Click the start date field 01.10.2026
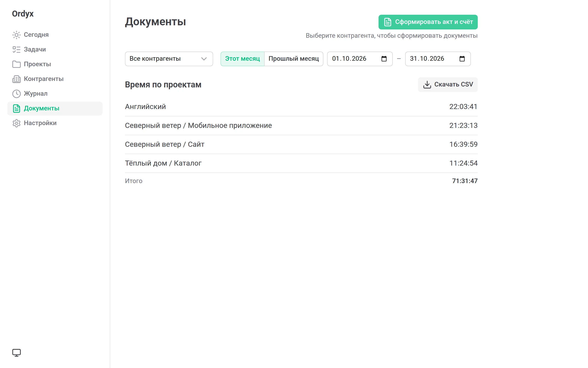Screen dimensions: 588x368 point(360,59)
